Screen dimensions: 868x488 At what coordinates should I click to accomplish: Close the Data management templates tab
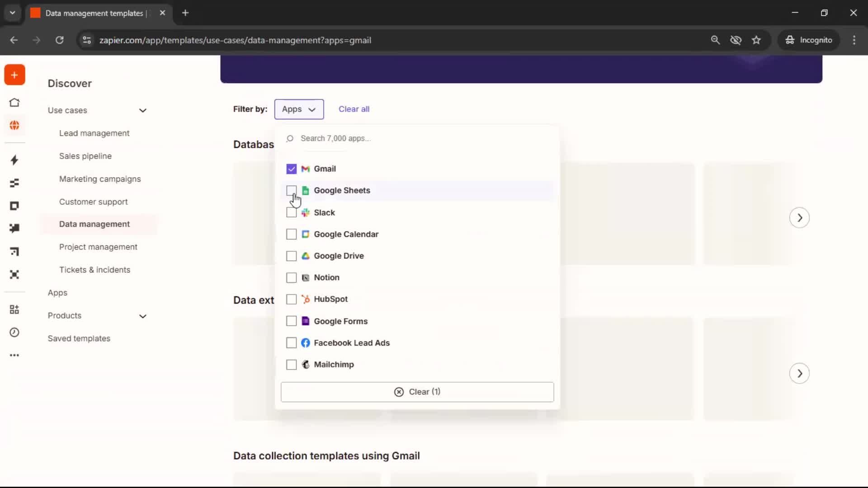click(x=162, y=13)
